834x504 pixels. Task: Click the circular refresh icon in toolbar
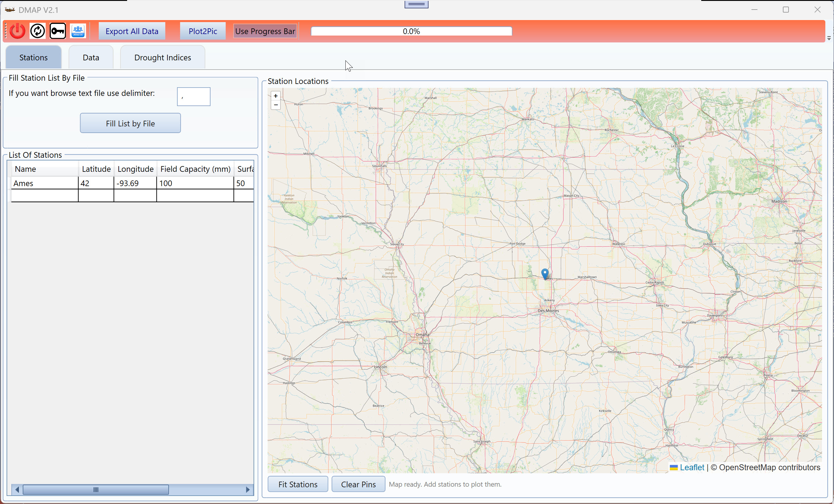[x=38, y=31]
